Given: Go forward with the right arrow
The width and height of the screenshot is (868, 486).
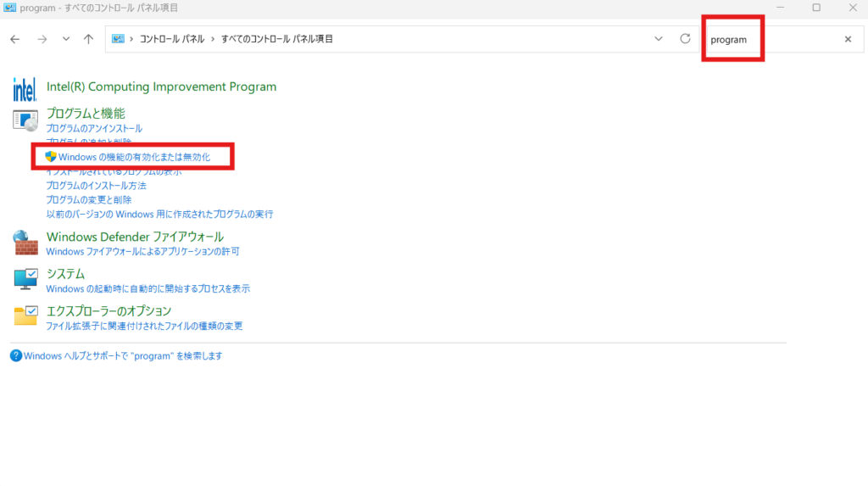Looking at the screenshot, I should tap(42, 39).
